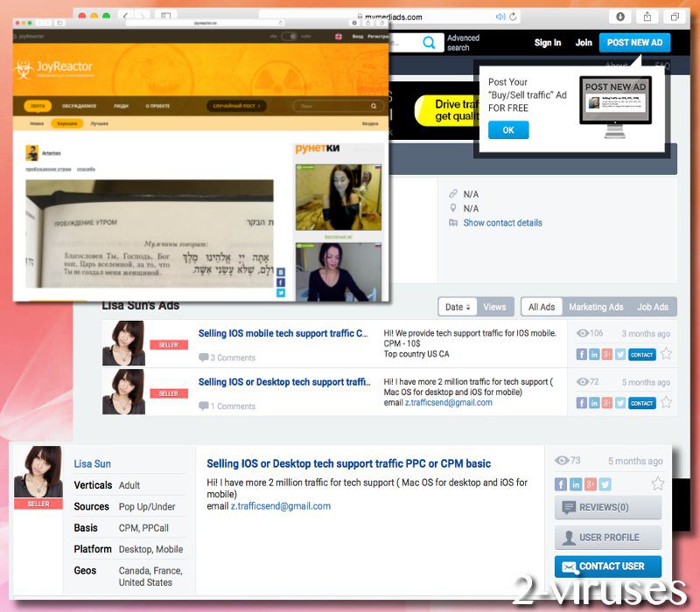
Task: Share first ad (106 views) on Facebook
Action: coord(582,354)
